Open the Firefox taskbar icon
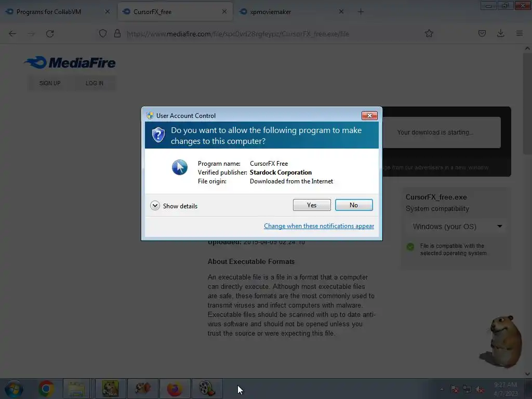 coord(175,389)
